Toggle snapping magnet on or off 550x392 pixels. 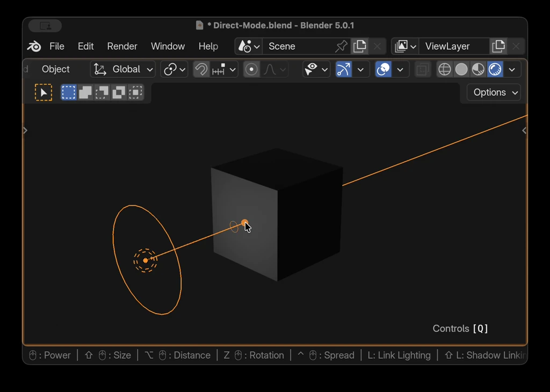(201, 69)
